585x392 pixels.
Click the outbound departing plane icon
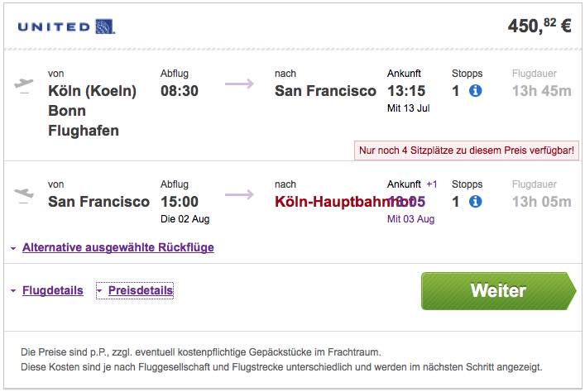pos(25,85)
